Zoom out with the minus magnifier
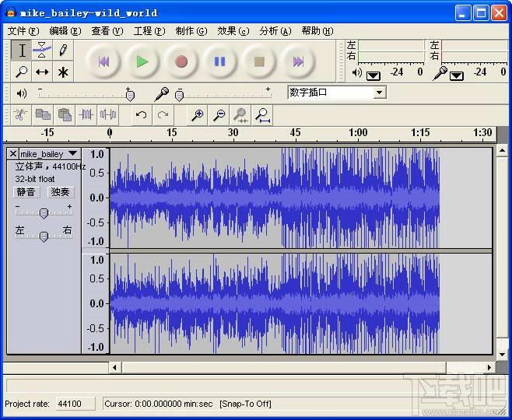The width and height of the screenshot is (512, 420). pyautogui.click(x=219, y=115)
